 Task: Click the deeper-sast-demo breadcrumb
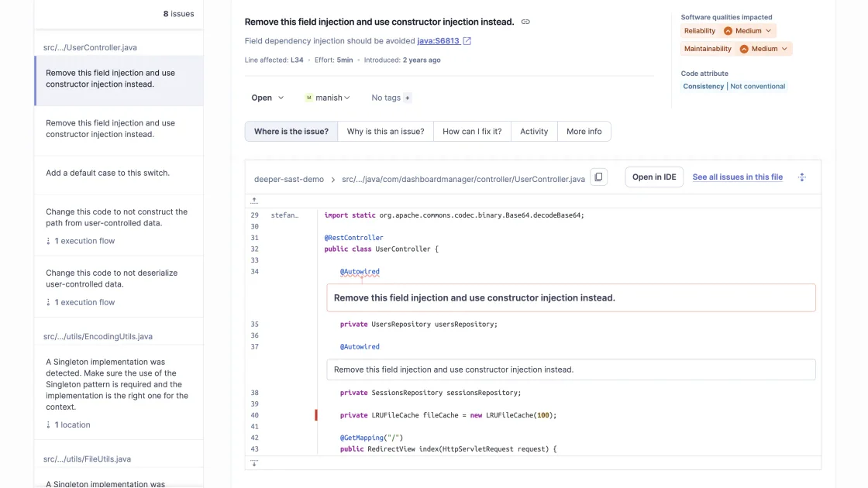(x=289, y=179)
